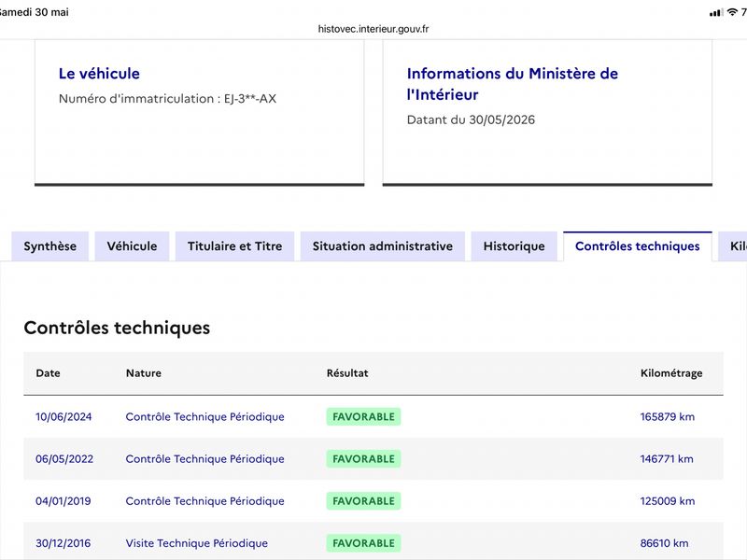Click the Le véhicule card heading
The image size is (747, 560).
[99, 74]
